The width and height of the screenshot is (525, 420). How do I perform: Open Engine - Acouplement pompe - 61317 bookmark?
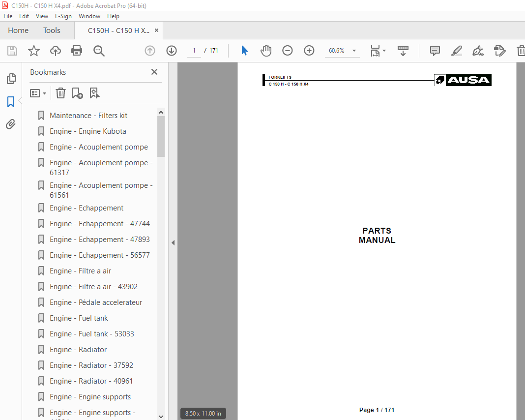pos(101,168)
